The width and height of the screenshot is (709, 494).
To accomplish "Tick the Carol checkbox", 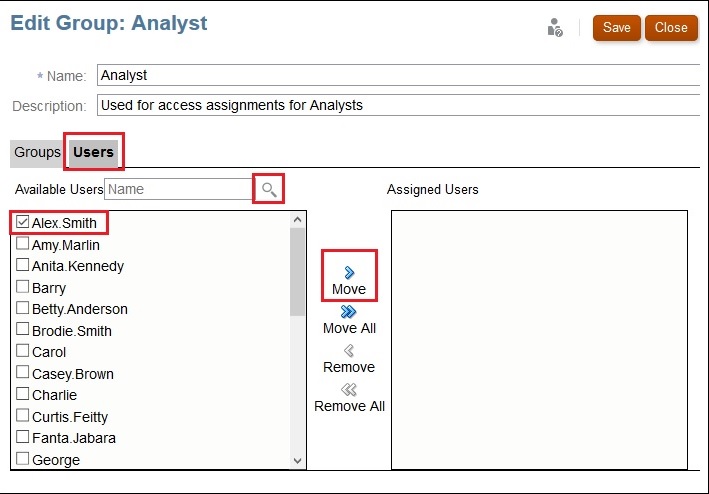I will pos(23,351).
